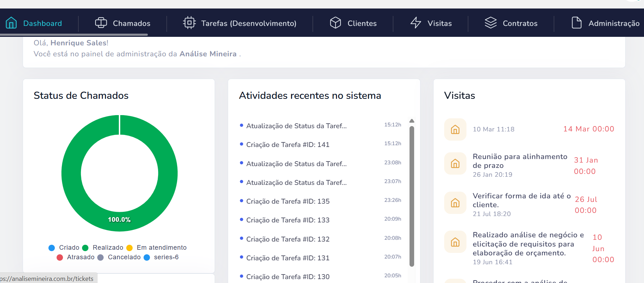Screen dimensions: 644x283
Task: Click the Status de Chamados heading
Action: coord(81,96)
